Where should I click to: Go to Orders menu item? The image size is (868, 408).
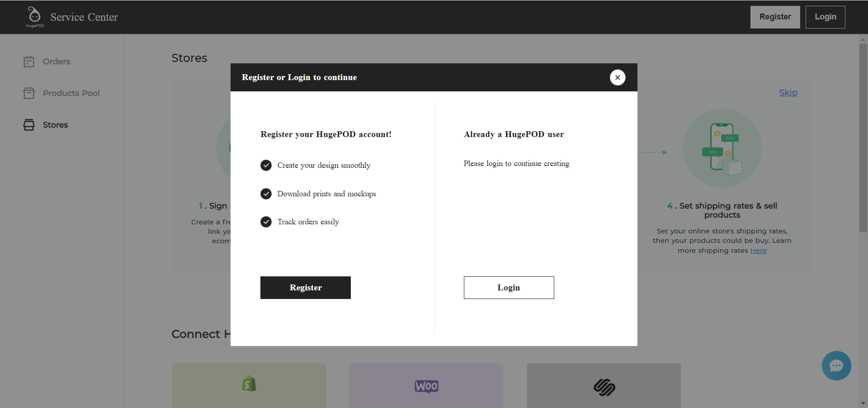coord(57,62)
